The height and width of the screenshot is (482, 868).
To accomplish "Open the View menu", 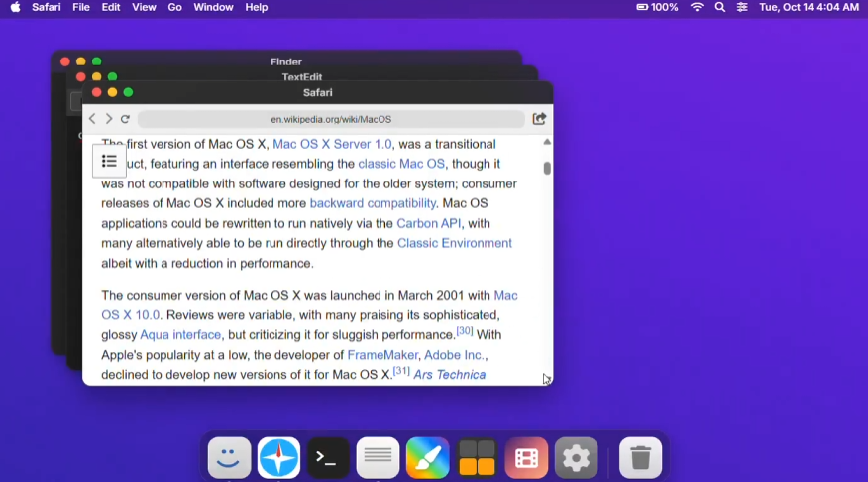I will tap(144, 7).
